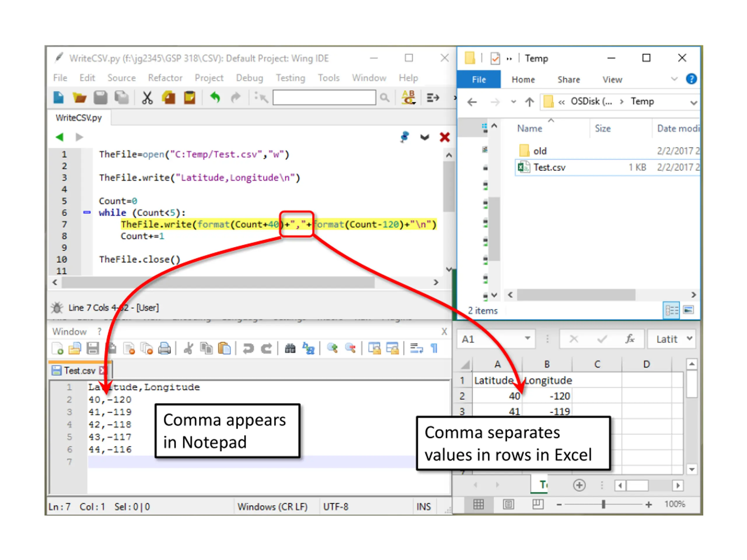The image size is (747, 560).
Task: Open Window menu in Notepad++
Action: (x=69, y=331)
